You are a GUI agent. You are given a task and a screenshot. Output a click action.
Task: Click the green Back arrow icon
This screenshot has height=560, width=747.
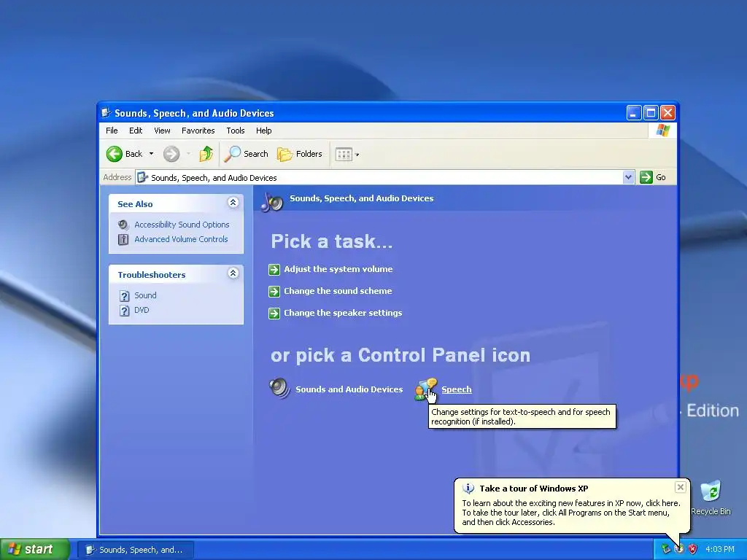tap(115, 154)
